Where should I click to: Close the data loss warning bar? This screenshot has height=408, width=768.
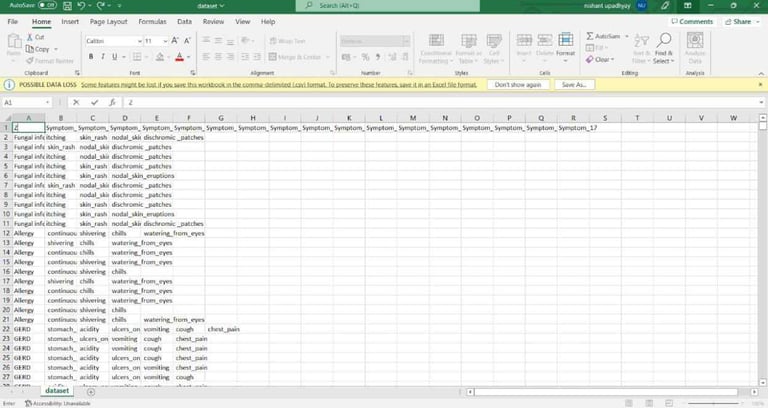tap(760, 85)
